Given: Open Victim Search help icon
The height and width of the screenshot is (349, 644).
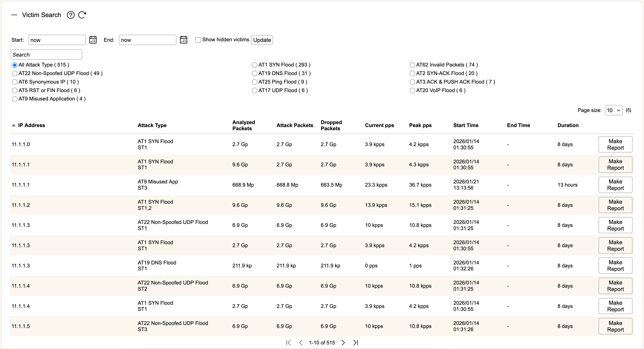Looking at the screenshot, I should point(71,15).
